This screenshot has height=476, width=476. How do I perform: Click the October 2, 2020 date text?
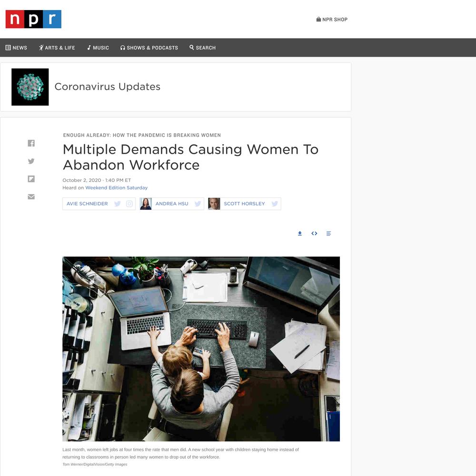click(82, 180)
